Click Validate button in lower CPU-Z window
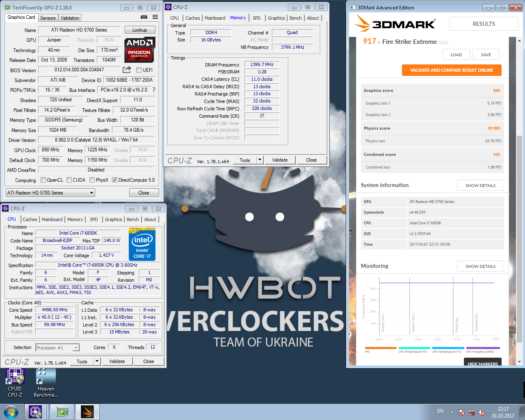This screenshot has height=420, width=525. [x=117, y=361]
